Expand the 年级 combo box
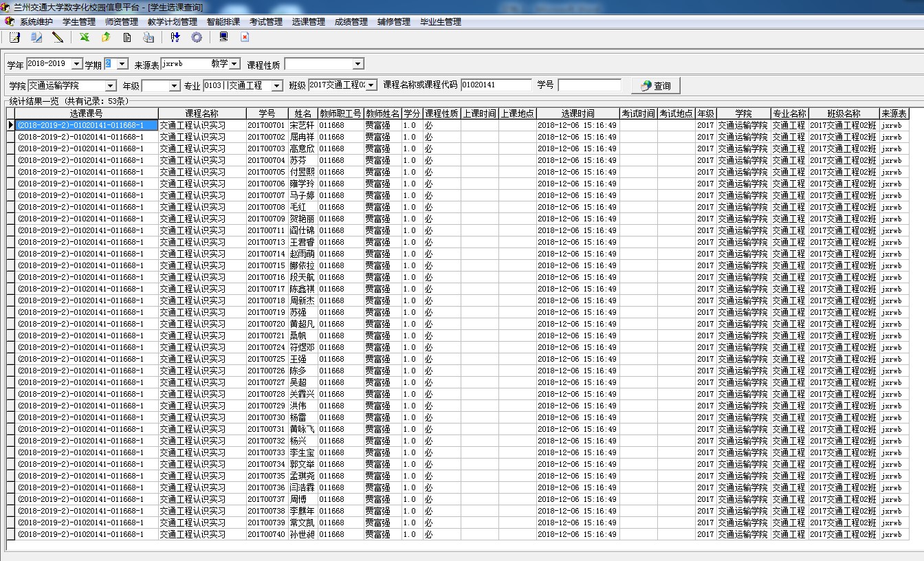Image resolution: width=924 pixels, height=561 pixels. coord(174,86)
